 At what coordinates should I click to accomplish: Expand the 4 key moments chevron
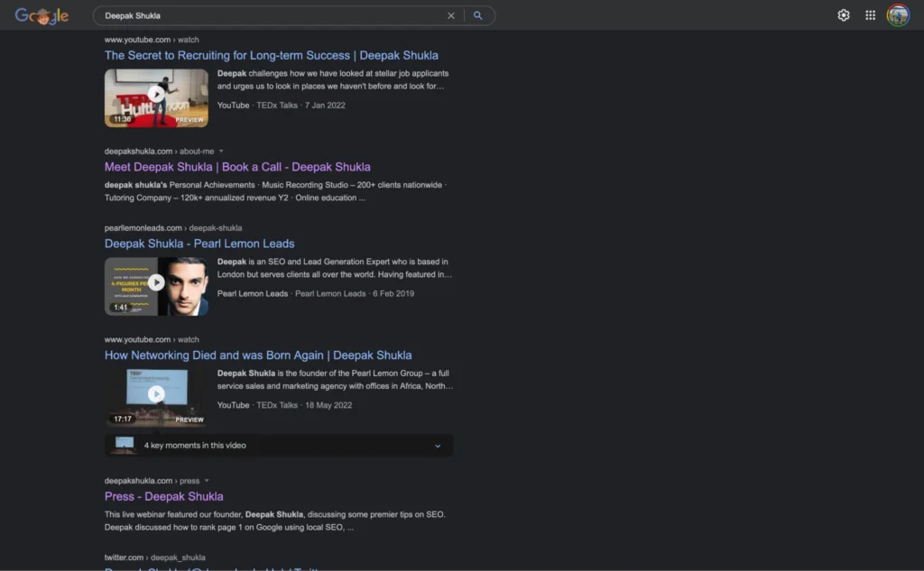438,447
